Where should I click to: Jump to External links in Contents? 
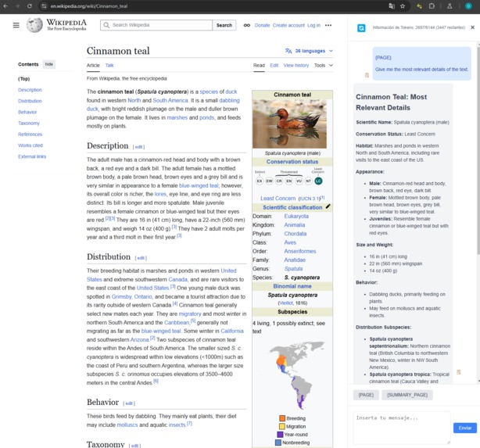pyautogui.click(x=32, y=156)
